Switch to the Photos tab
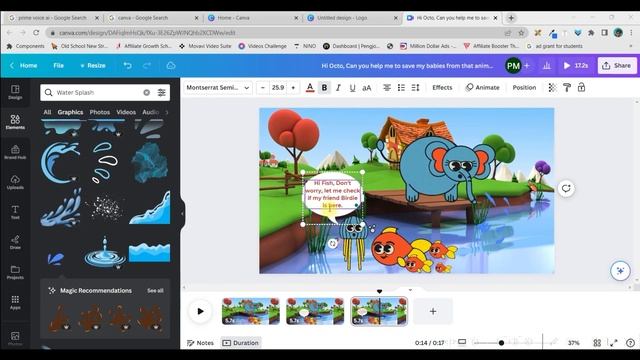 pos(100,112)
